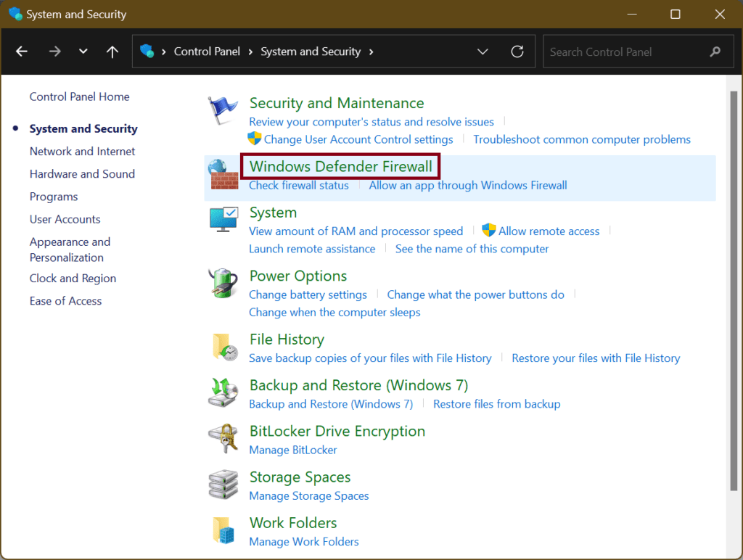Click the Work Folders icon
Viewport: 743px width, 560px height.
223,530
